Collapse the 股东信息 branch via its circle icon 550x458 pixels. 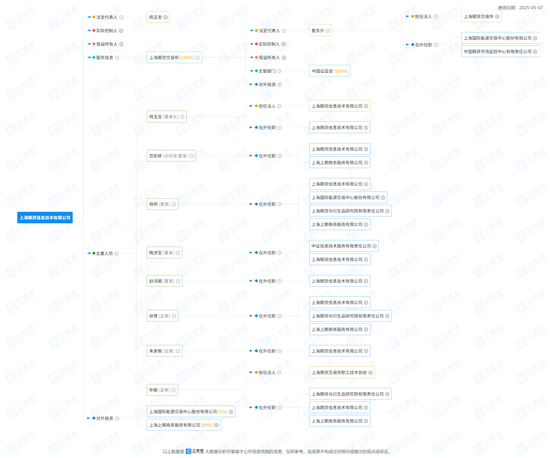click(117, 58)
